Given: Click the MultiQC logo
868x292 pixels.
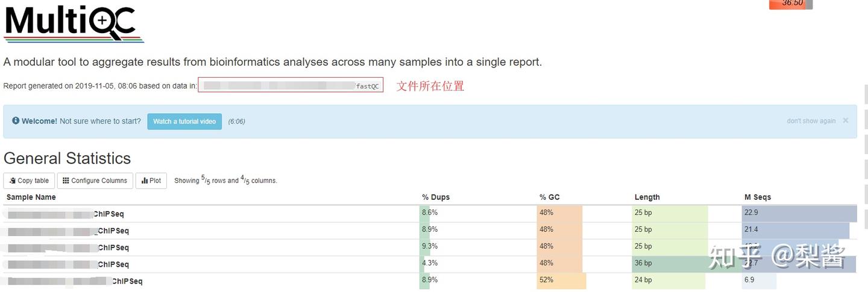Looking at the screenshot, I should click(74, 23).
